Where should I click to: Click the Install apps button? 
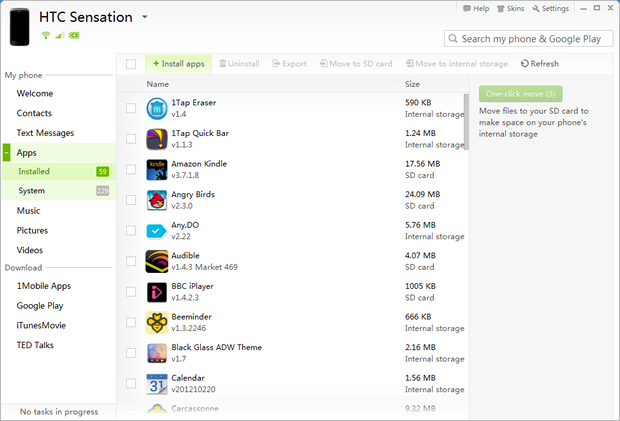point(179,64)
